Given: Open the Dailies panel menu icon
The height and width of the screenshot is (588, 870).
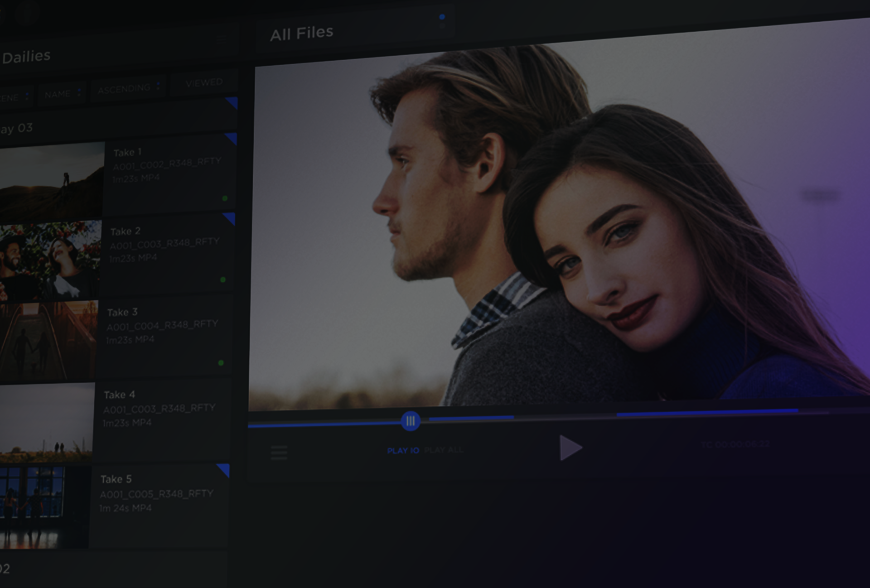Looking at the screenshot, I should point(221,40).
